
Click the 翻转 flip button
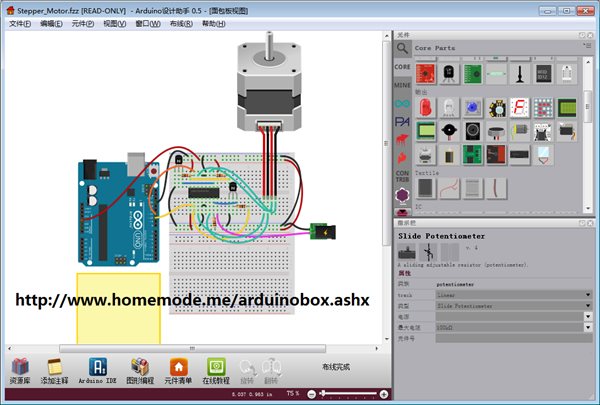point(271,371)
